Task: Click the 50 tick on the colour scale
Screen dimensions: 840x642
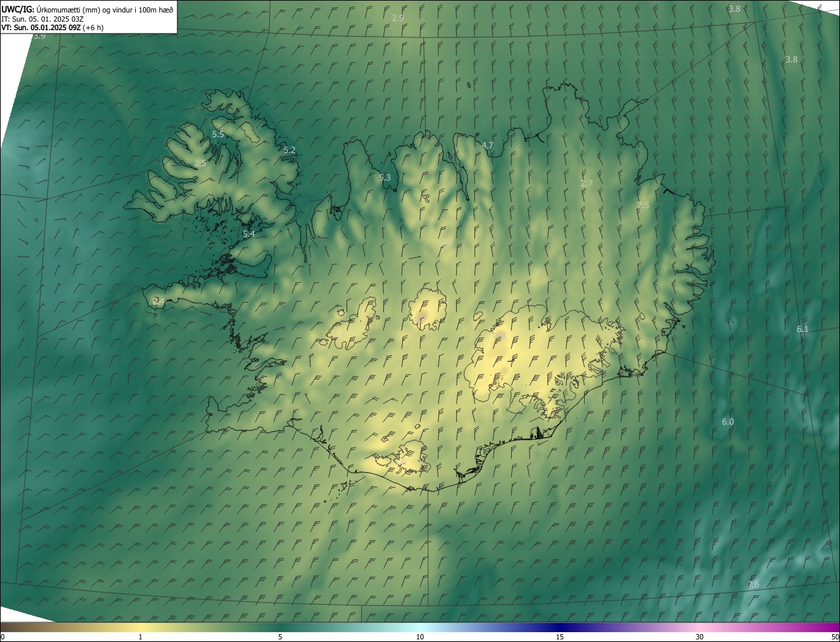Action: pyautogui.click(x=835, y=637)
